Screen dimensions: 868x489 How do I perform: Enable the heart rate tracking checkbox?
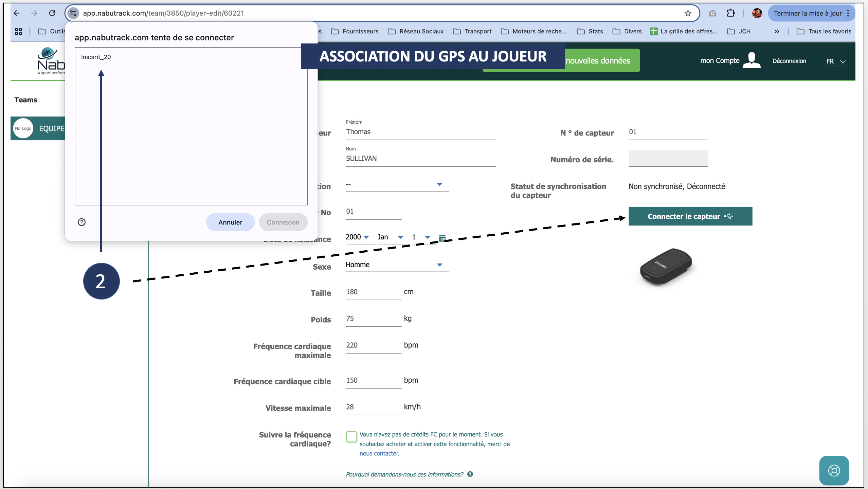click(x=351, y=437)
